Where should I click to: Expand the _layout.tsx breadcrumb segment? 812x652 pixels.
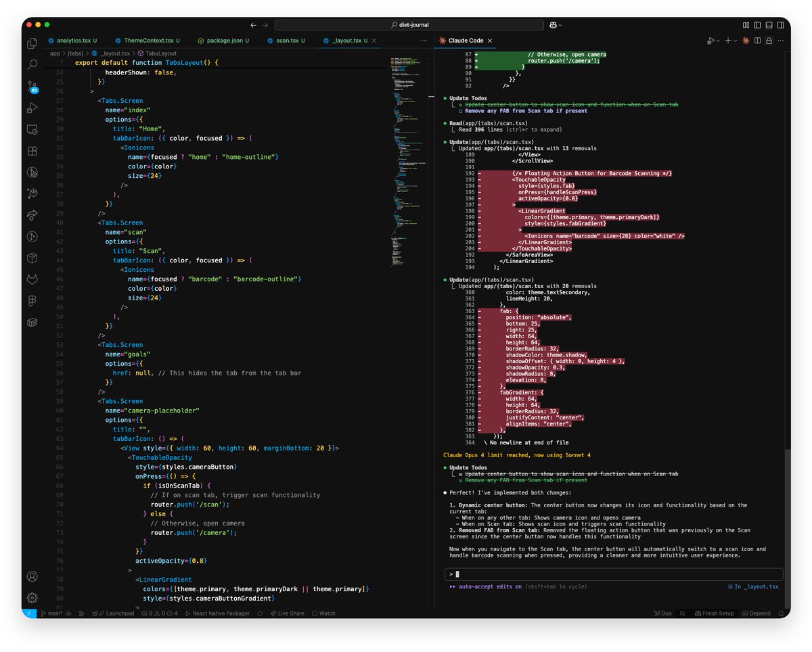click(x=110, y=53)
